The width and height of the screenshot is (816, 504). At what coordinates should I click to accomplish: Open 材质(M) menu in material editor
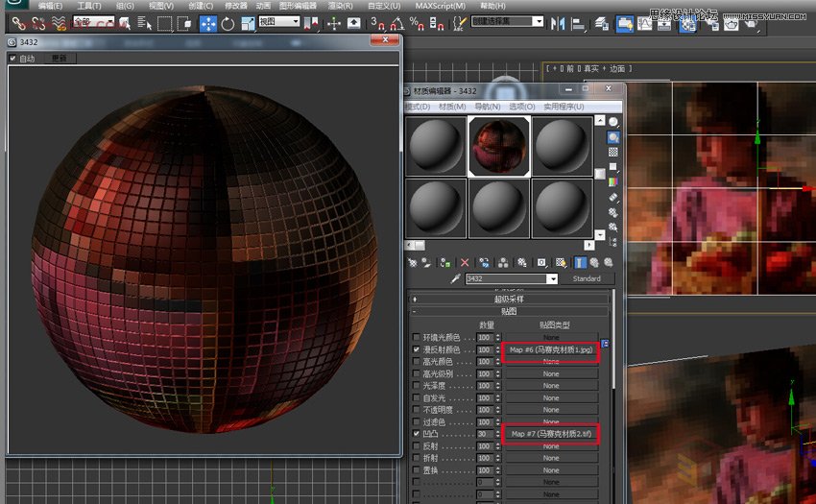(x=452, y=107)
